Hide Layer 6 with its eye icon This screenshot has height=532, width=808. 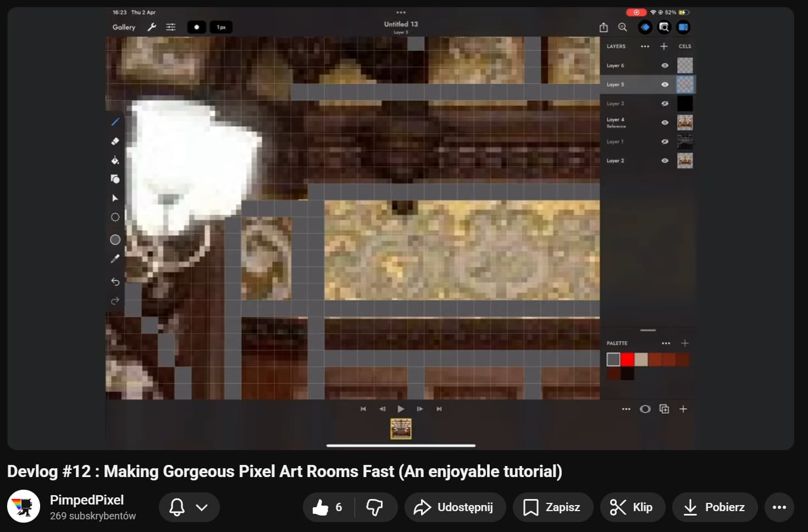click(x=665, y=65)
